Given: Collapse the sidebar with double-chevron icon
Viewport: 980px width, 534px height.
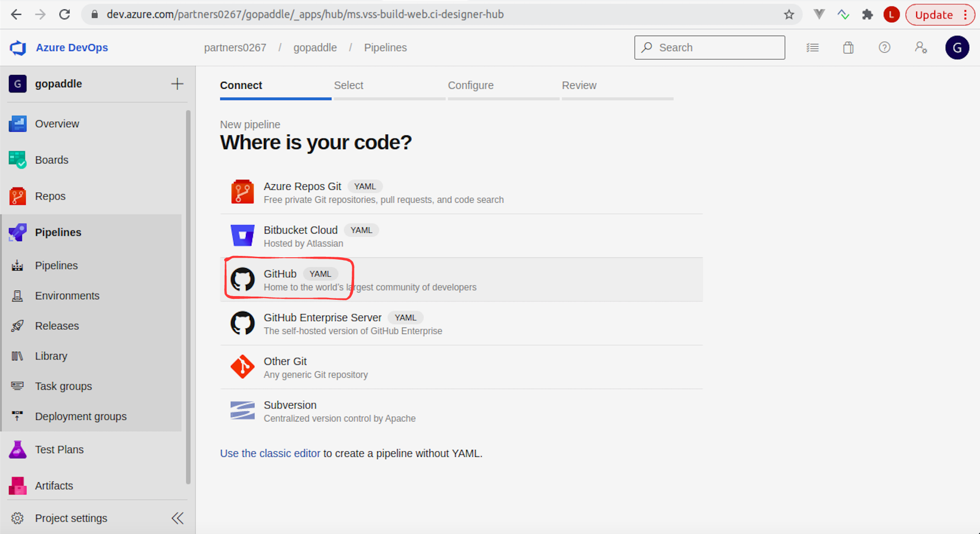Looking at the screenshot, I should 178,518.
